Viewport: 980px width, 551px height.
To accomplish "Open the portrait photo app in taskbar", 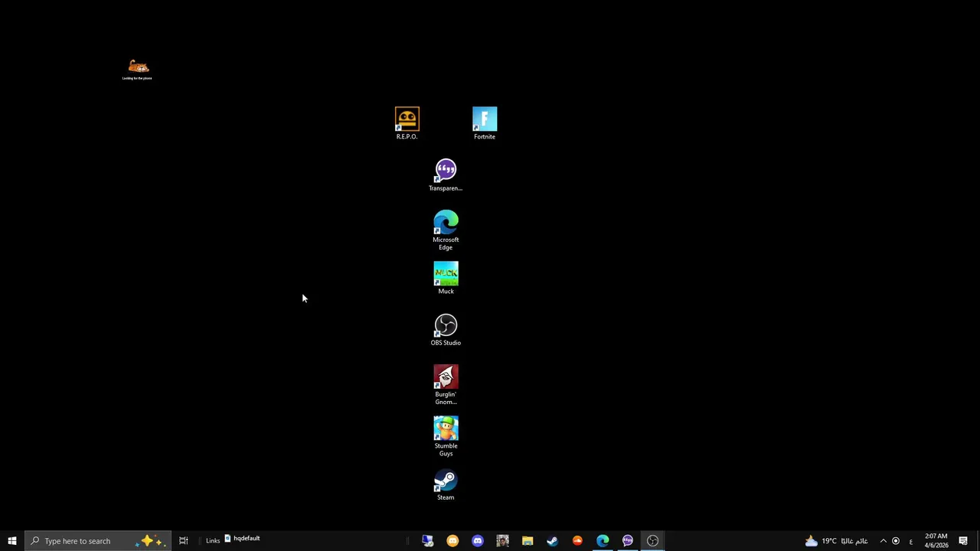I will coord(502,541).
